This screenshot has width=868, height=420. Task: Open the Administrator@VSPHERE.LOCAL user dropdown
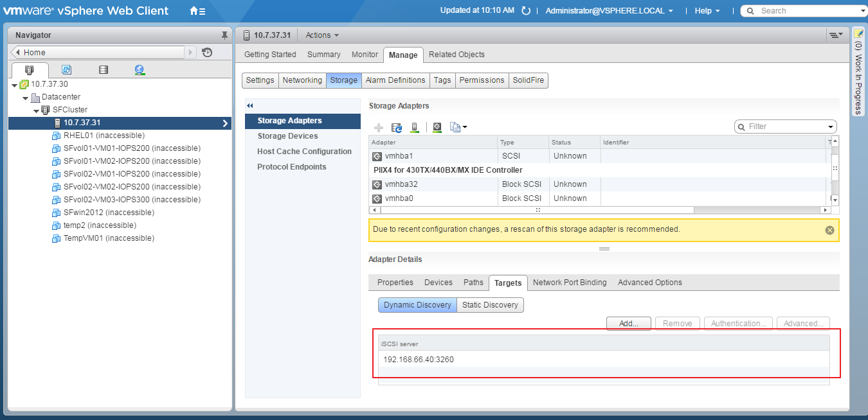610,11
